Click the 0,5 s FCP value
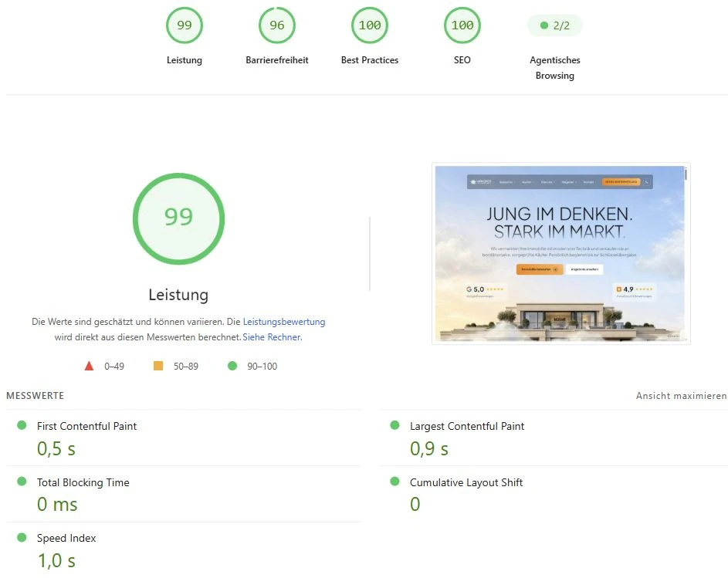This screenshot has width=728, height=578. pos(56,449)
